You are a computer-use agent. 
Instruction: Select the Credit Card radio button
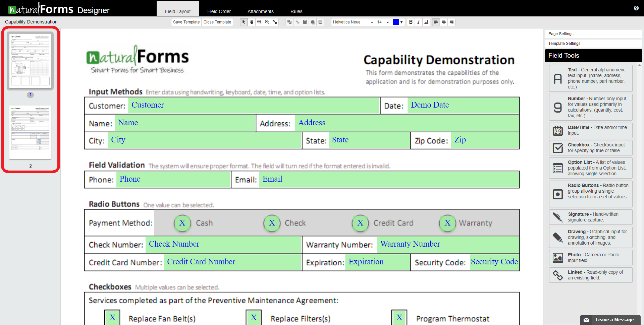(x=360, y=223)
